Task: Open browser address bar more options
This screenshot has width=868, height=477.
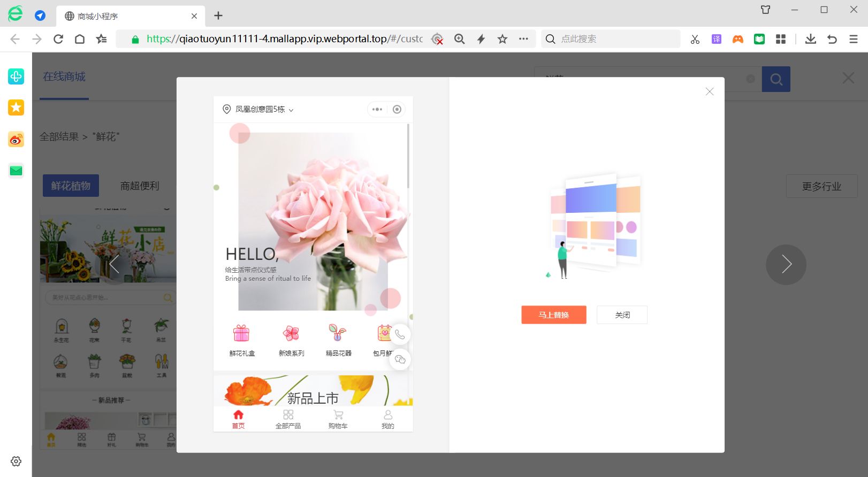Action: (x=523, y=39)
